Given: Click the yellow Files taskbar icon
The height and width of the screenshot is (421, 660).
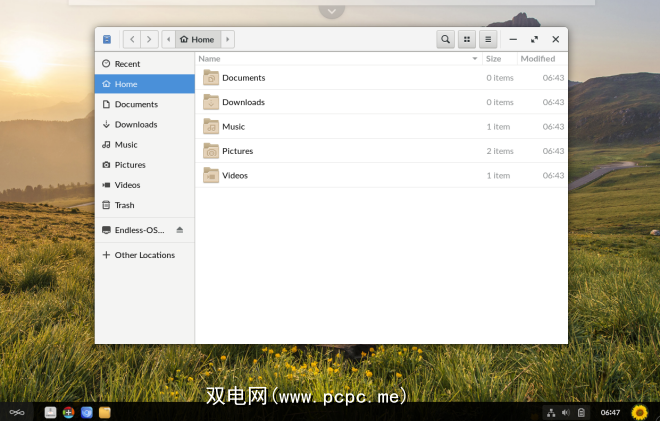Looking at the screenshot, I should [x=105, y=413].
